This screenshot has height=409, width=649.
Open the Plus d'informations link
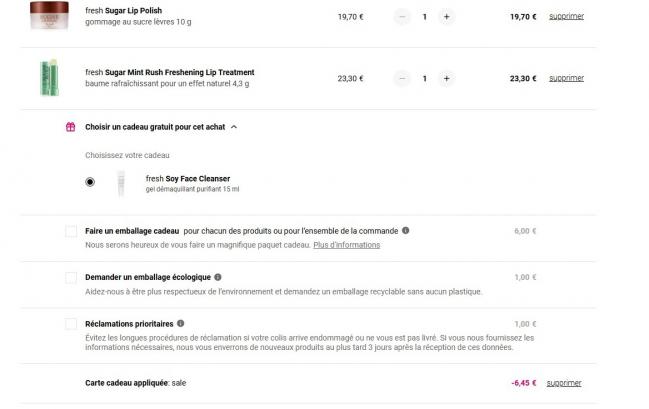point(346,245)
